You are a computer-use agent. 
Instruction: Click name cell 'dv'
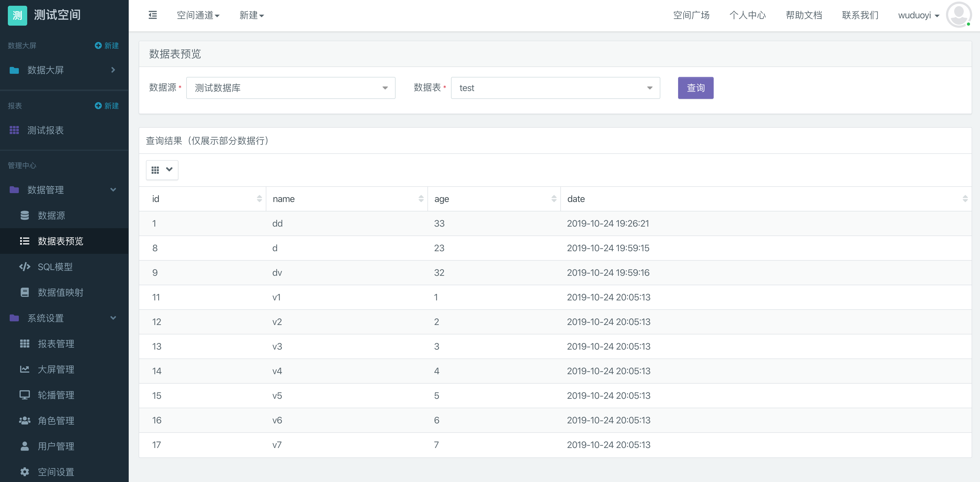[x=277, y=272]
